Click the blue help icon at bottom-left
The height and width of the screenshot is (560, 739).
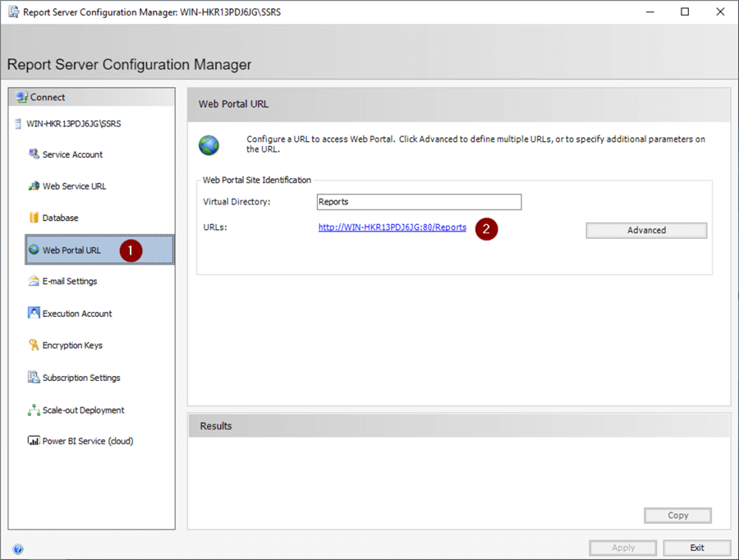18,549
